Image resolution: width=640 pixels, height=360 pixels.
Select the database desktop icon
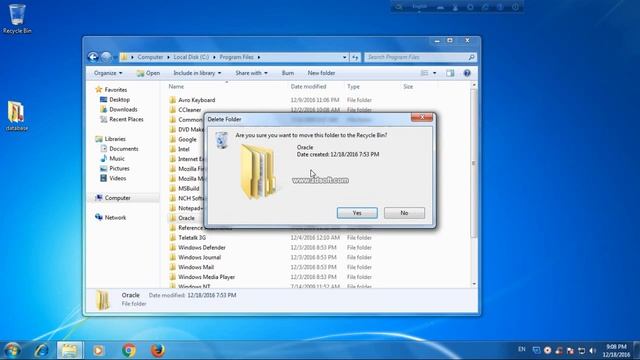[x=17, y=116]
